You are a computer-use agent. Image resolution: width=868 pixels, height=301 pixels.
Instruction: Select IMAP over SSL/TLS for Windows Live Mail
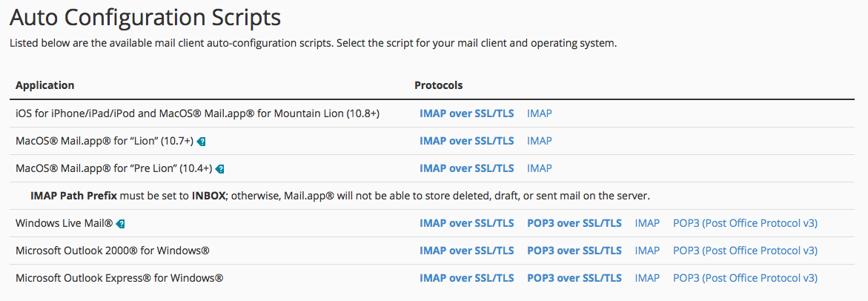[467, 223]
